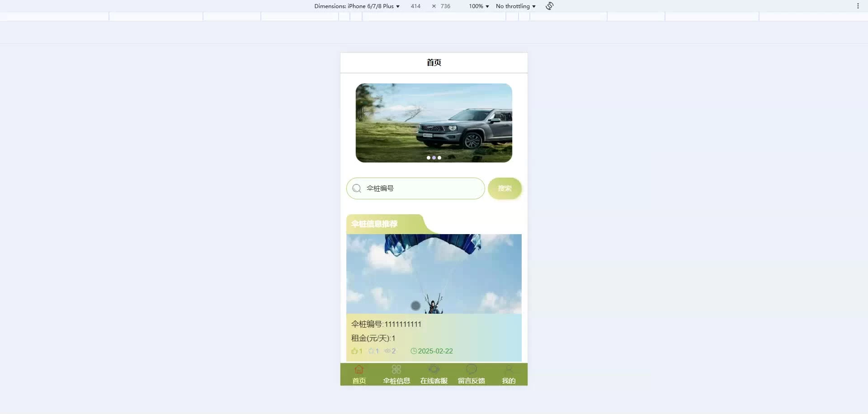Viewport: 868px width, 414px height.
Task: Click the eye views icon
Action: [387, 351]
